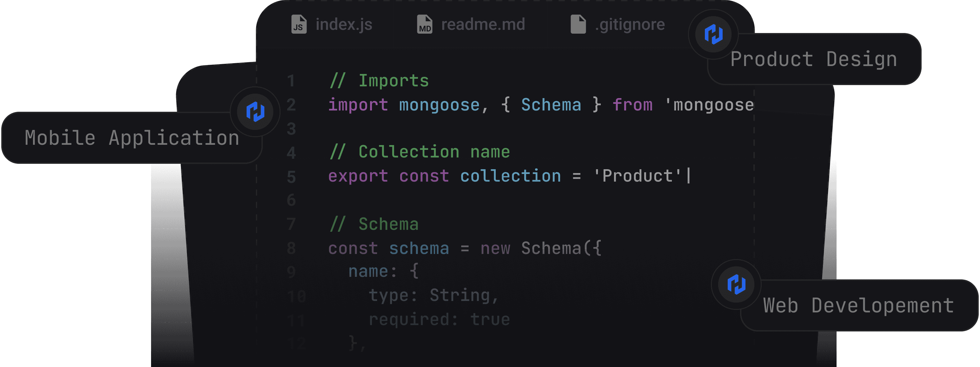
Task: Click the blue logo icon above Product Design
Action: [x=713, y=34]
